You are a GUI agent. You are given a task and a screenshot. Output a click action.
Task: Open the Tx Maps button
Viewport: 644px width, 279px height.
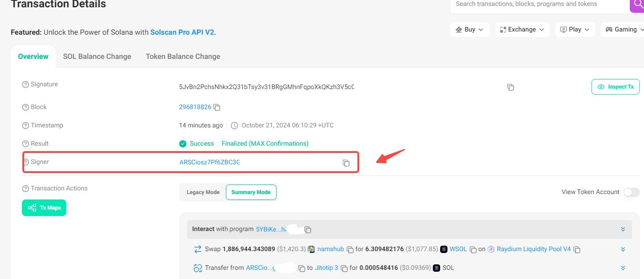pyautogui.click(x=44, y=208)
